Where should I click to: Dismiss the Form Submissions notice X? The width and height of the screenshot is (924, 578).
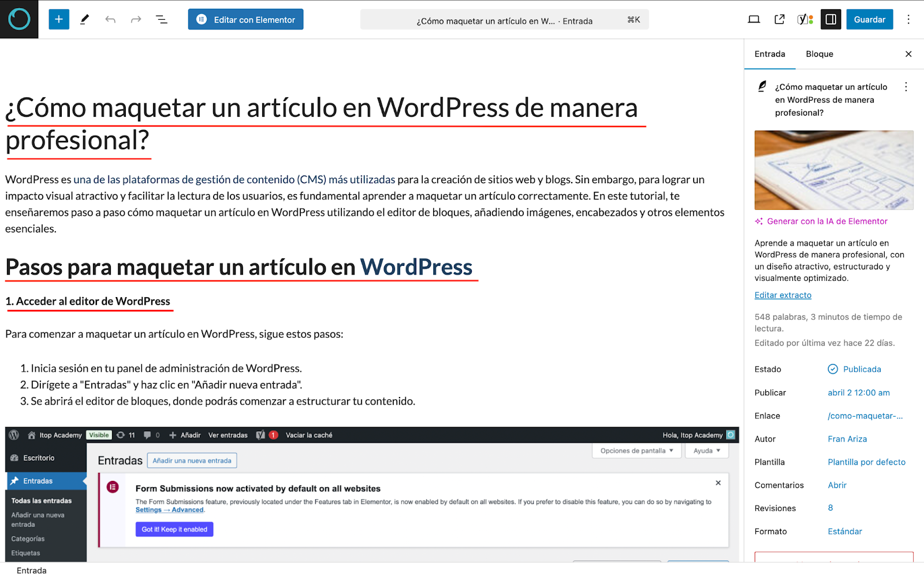718,483
